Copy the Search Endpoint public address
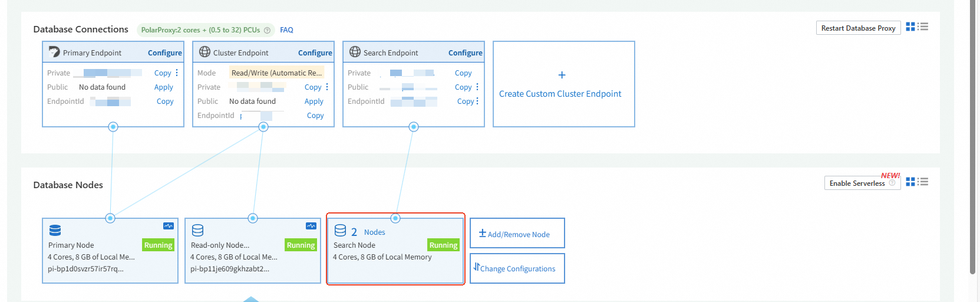Viewport: 980px width, 302px height. click(x=463, y=87)
